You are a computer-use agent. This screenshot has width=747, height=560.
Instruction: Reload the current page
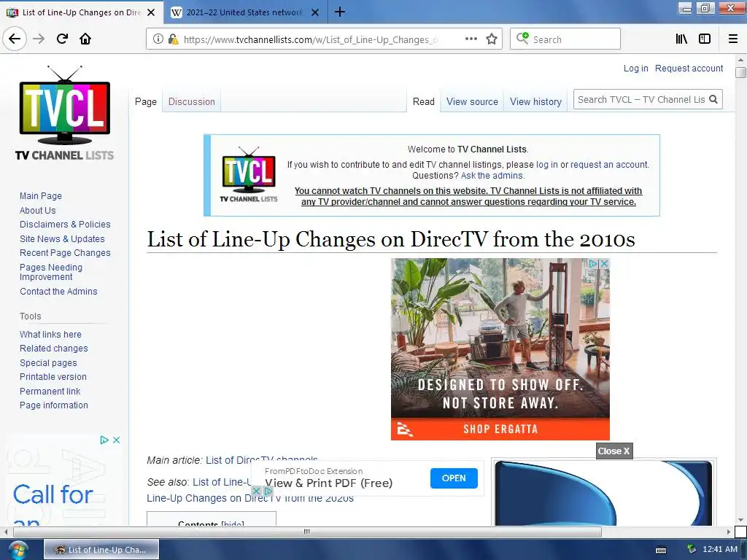click(62, 39)
